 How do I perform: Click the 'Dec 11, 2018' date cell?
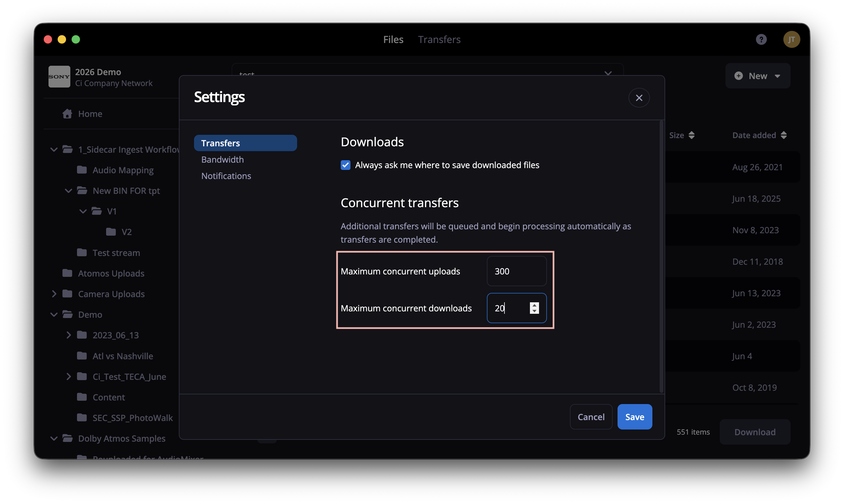coord(757,261)
